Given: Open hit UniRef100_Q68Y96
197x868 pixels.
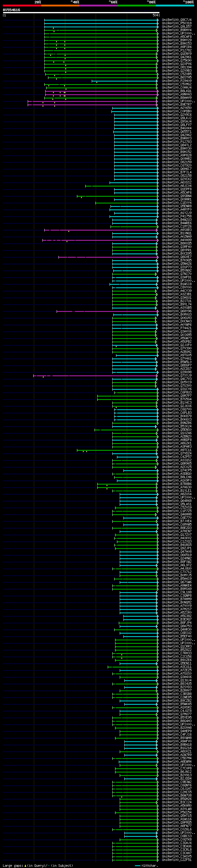Looking at the screenshot, I should tap(176, 311).
